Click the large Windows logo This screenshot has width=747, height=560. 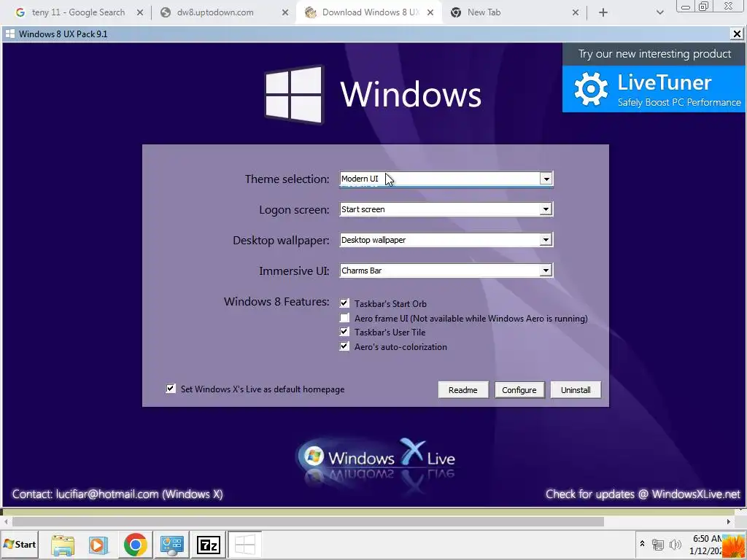click(294, 94)
